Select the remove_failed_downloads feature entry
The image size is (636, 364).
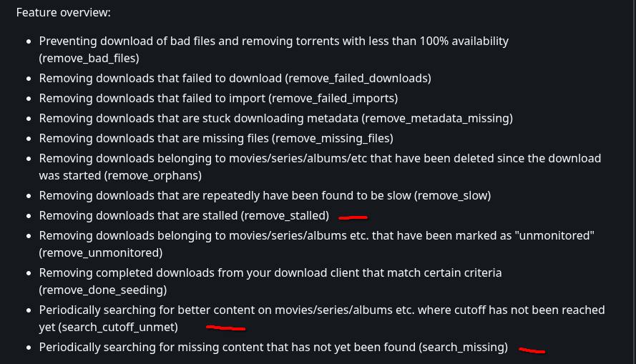click(x=235, y=77)
